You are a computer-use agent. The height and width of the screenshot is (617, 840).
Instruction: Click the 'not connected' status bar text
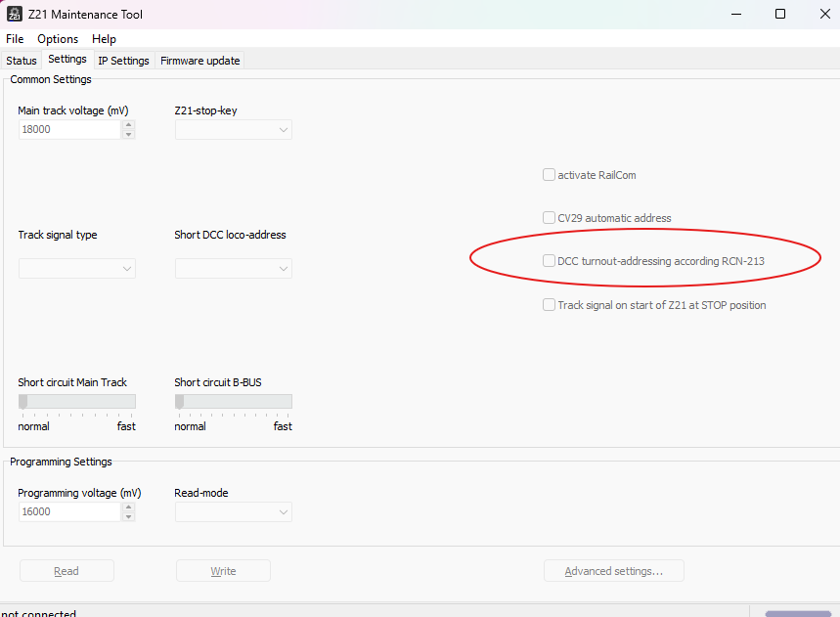click(x=38, y=613)
